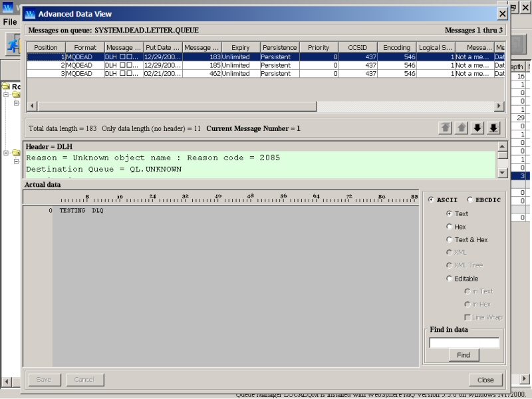Click the Put Date column header

pos(162,47)
